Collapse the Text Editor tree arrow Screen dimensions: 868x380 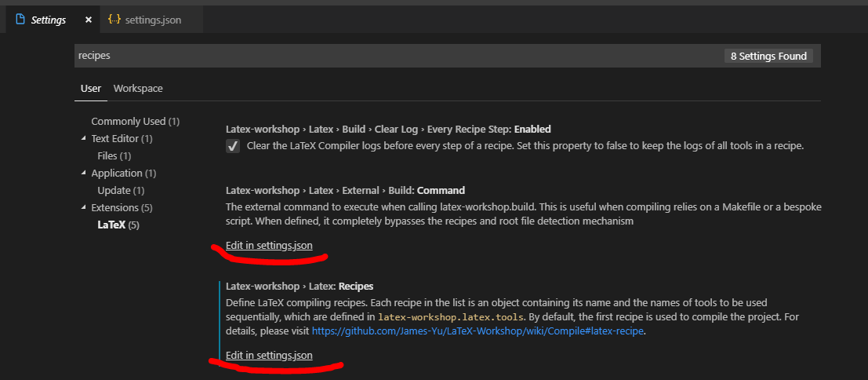point(83,139)
